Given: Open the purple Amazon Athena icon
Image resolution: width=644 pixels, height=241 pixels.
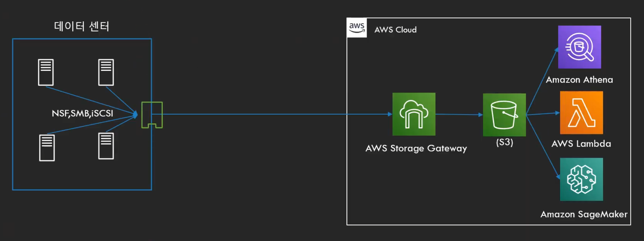Looking at the screenshot, I should point(580,47).
